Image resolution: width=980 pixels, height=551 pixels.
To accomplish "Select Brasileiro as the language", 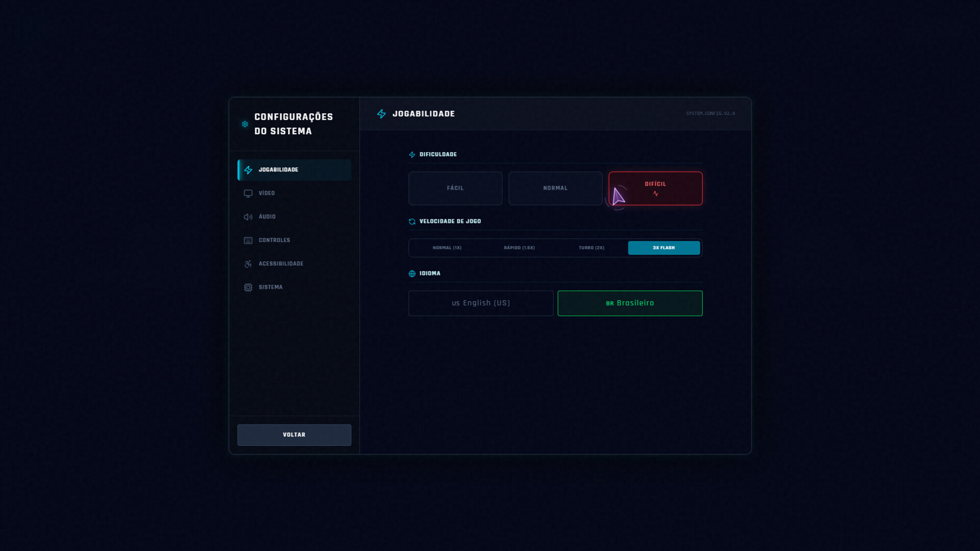I will (x=630, y=303).
